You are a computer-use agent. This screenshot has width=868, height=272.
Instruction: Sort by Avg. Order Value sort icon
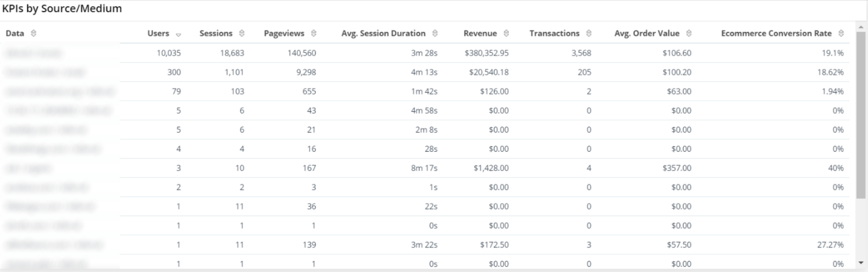[689, 33]
